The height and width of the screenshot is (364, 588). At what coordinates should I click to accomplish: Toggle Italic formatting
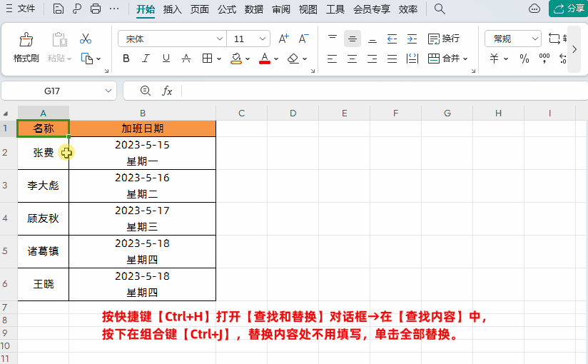coord(146,59)
